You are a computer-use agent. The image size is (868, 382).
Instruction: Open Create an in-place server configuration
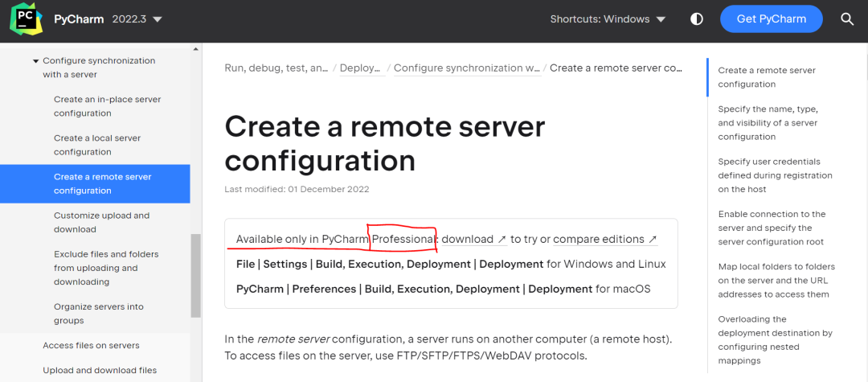point(108,106)
